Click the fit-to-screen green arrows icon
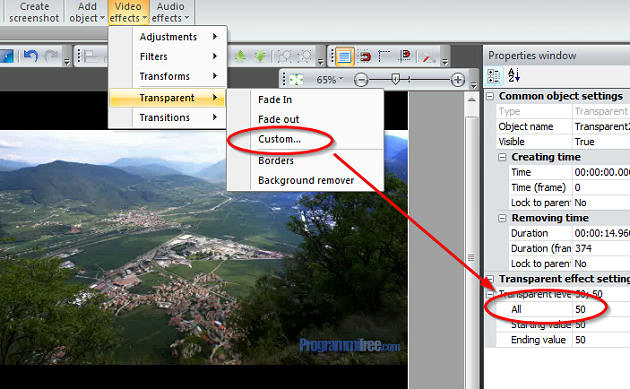The height and width of the screenshot is (389, 630). 297,80
